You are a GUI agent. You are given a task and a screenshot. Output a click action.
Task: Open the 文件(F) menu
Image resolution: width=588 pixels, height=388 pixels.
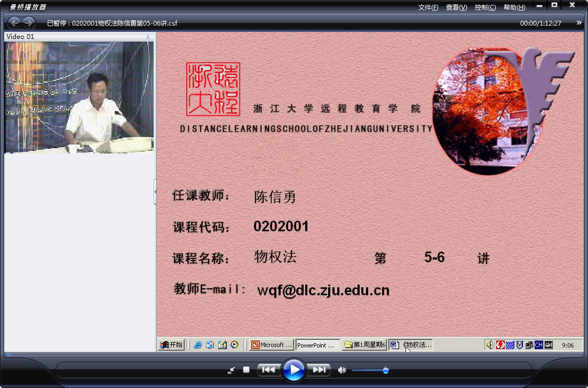(428, 7)
